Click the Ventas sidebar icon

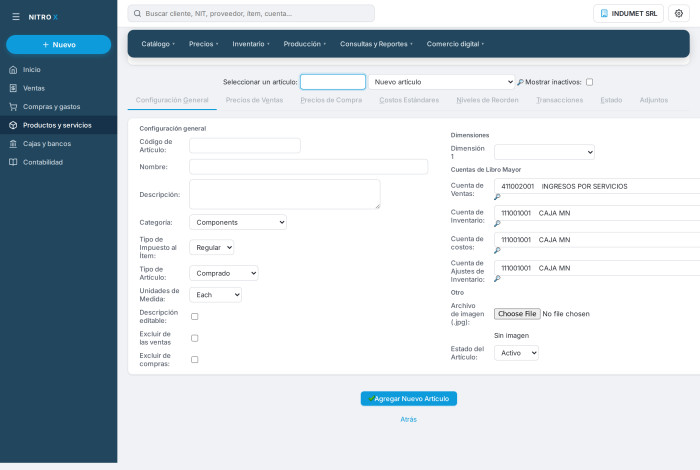tap(13, 88)
